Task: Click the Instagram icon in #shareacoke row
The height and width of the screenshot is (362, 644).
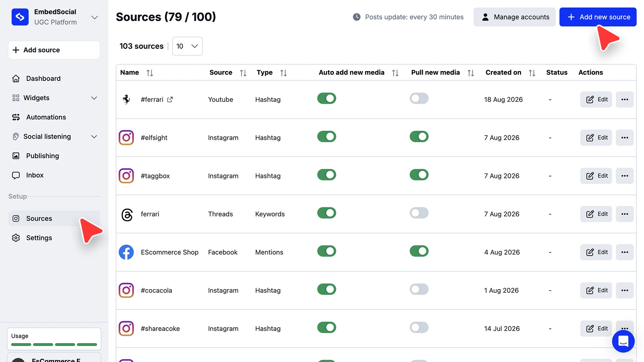Action: (126, 328)
